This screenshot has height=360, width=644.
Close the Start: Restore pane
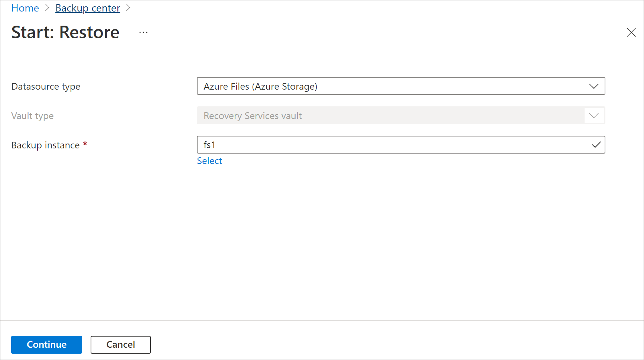pyautogui.click(x=631, y=33)
